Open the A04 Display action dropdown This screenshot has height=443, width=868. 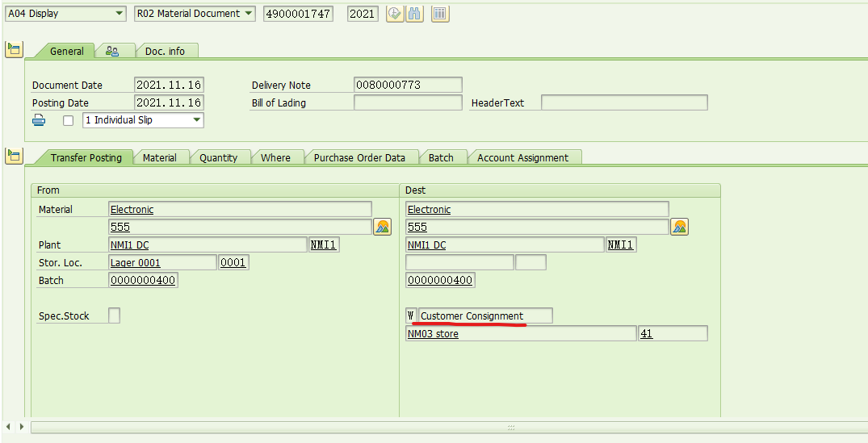[x=66, y=14]
